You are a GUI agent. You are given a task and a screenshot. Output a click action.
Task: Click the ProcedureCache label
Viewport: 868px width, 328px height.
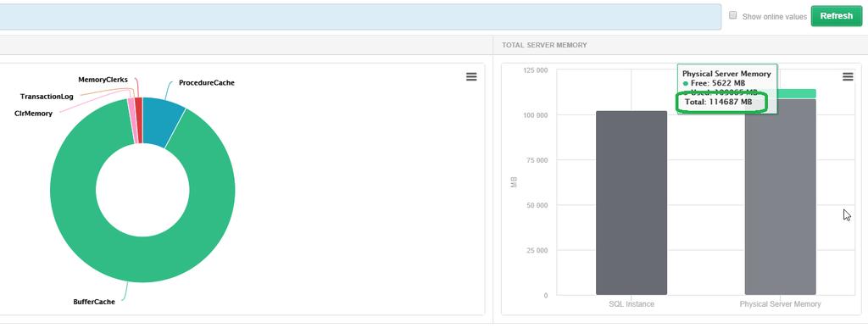tap(207, 83)
